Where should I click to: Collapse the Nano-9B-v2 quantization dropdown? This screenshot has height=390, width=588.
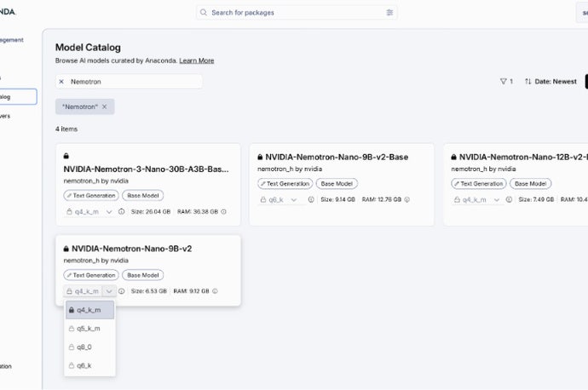pyautogui.click(x=108, y=291)
